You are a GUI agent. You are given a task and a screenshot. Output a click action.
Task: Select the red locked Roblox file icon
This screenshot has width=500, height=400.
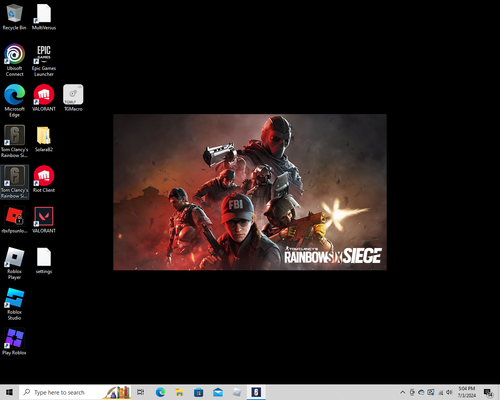point(14,220)
